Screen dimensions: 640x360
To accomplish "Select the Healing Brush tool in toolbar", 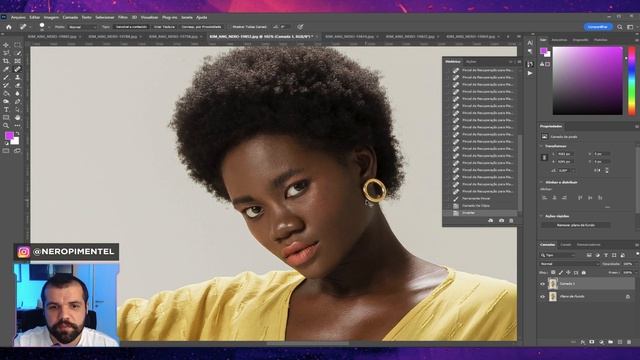I will click(x=18, y=69).
